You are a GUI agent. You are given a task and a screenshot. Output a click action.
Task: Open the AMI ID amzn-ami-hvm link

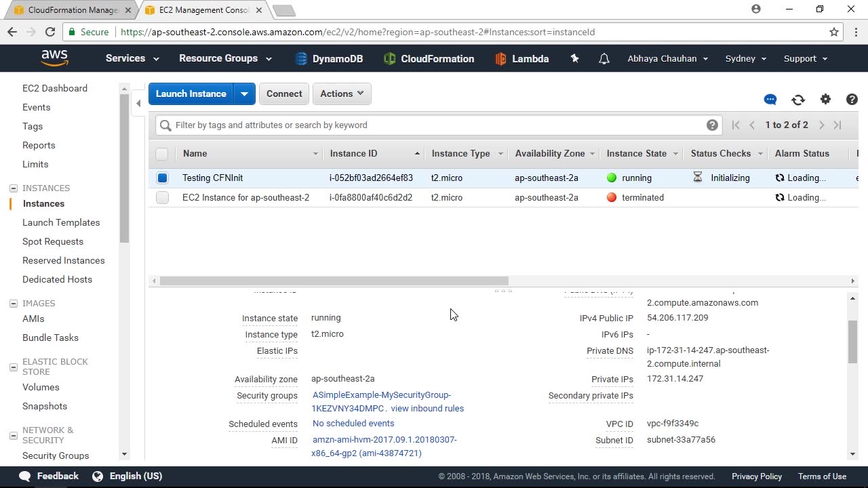click(384, 446)
